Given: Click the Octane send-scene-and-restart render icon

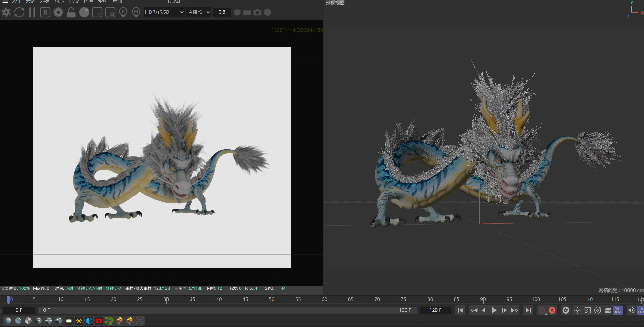Looking at the screenshot, I should click(x=6, y=12).
